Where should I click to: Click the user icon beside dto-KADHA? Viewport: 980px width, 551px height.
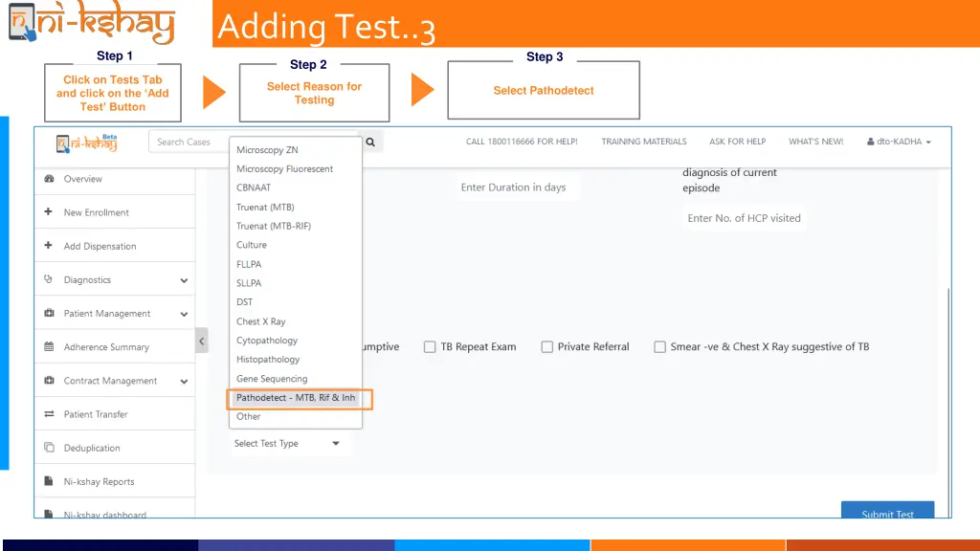coord(870,142)
